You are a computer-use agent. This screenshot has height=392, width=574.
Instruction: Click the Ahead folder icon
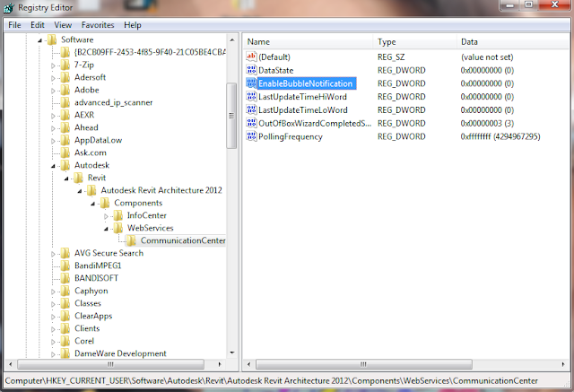tap(65, 127)
